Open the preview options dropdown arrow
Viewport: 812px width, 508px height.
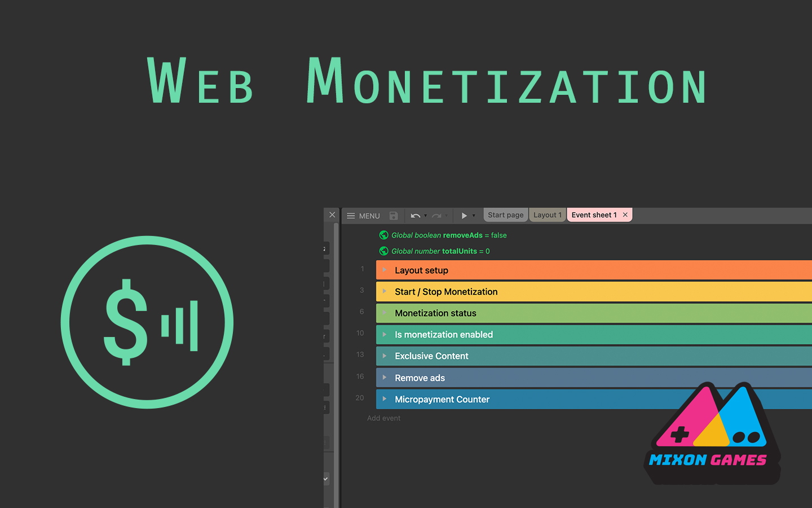click(474, 216)
